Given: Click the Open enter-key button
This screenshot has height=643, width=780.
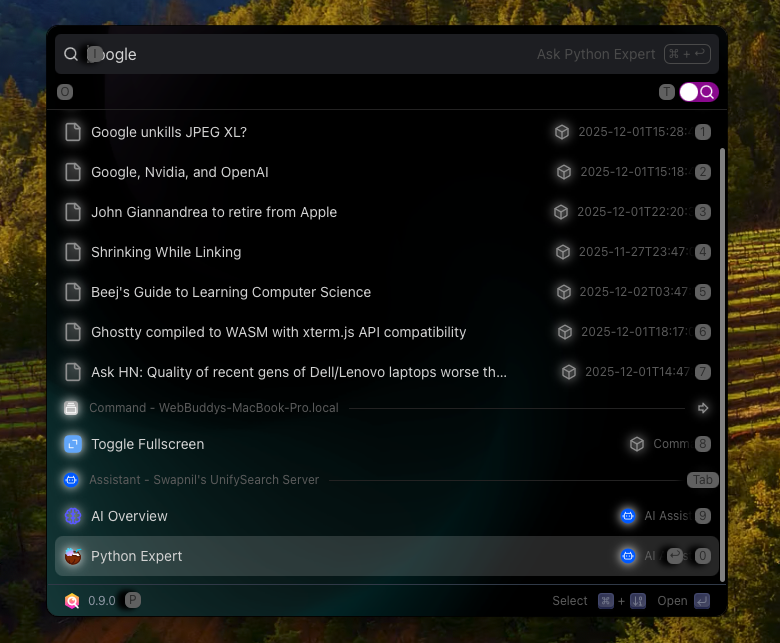Looking at the screenshot, I should click(702, 601).
